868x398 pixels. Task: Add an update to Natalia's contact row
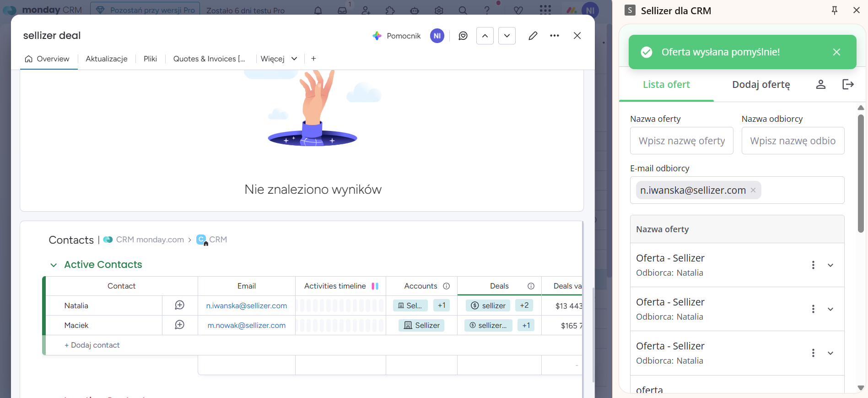(180, 305)
